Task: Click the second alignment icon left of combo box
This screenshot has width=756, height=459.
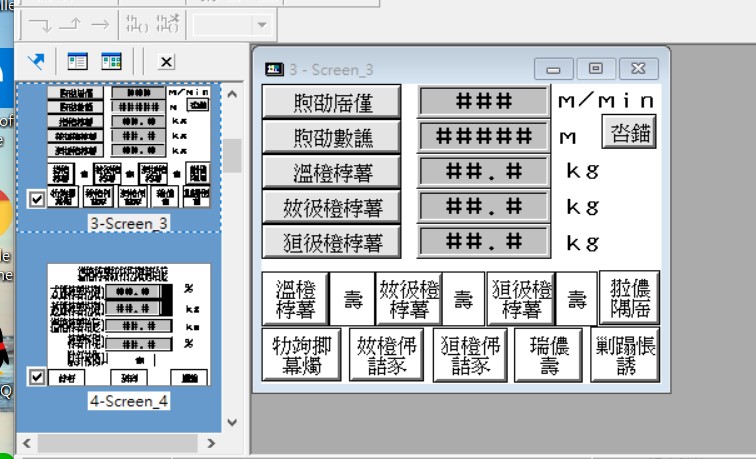Action: tap(168, 24)
